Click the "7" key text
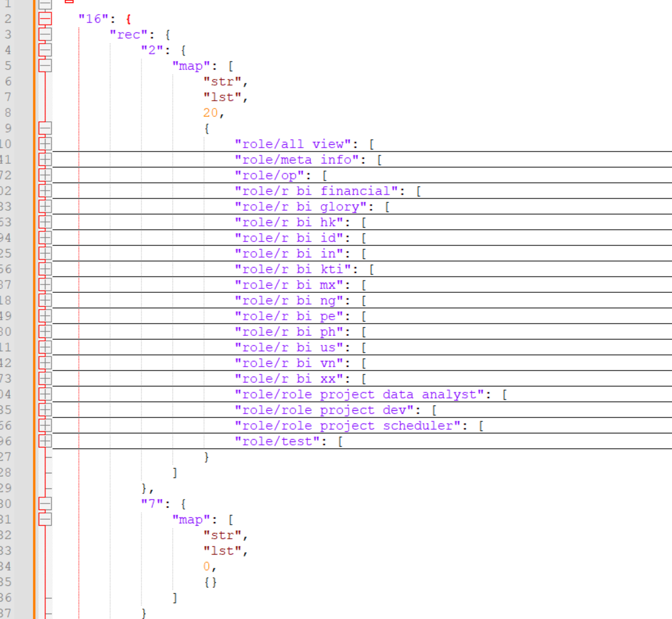Viewport: 672px width, 619px height. [152, 504]
